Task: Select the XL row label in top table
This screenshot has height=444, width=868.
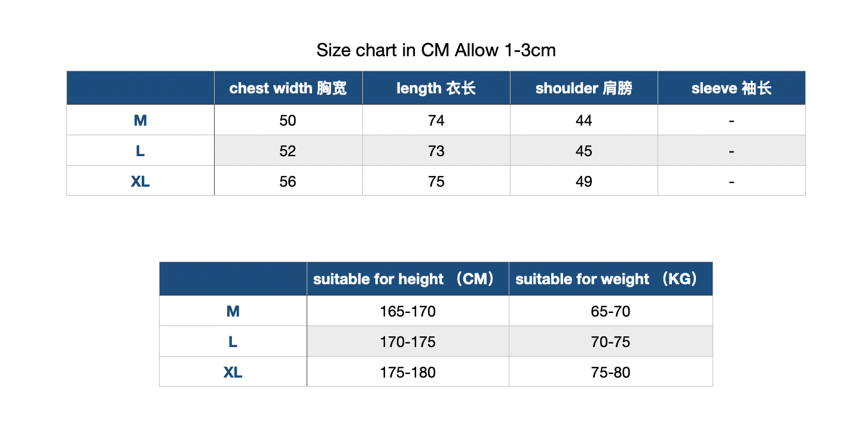Action: [140, 181]
